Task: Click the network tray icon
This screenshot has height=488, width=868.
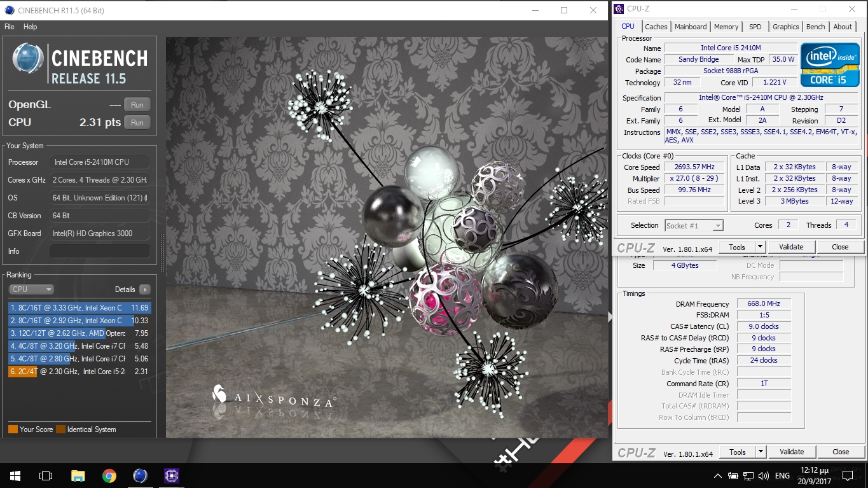Action: point(748,476)
